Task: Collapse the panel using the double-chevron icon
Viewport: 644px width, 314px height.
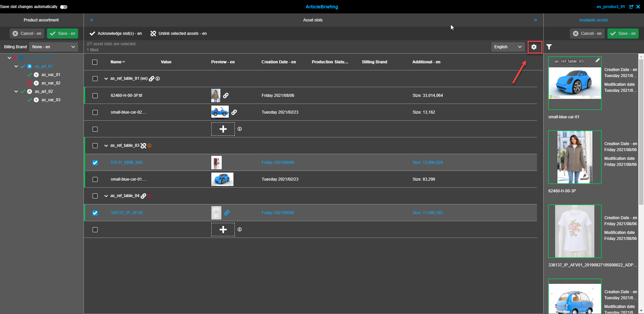Action: (x=92, y=20)
